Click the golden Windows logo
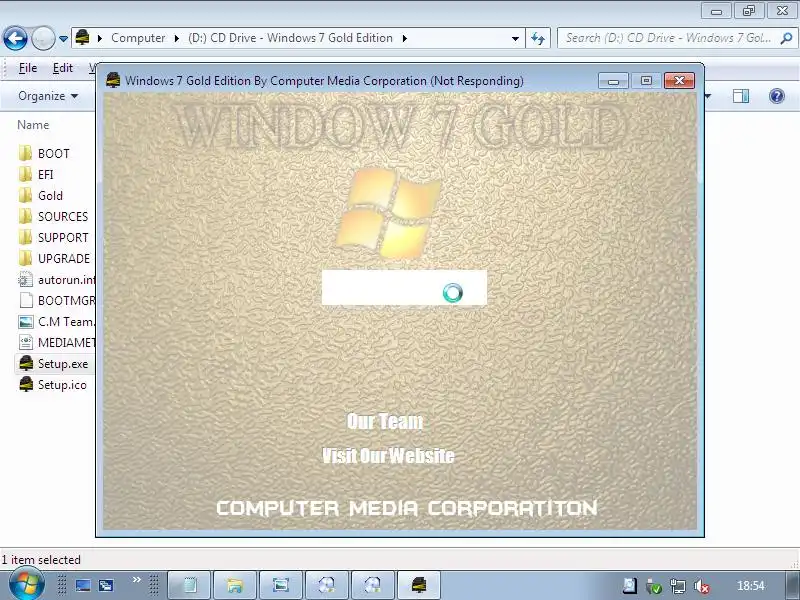 click(388, 213)
